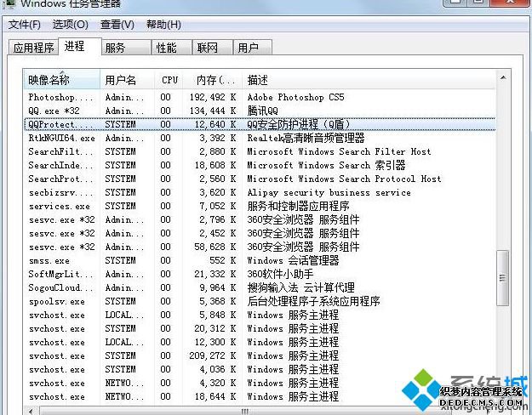Select svchost.exe using 20,312 K
The width and height of the screenshot is (532, 415).
pyautogui.click(x=260, y=328)
